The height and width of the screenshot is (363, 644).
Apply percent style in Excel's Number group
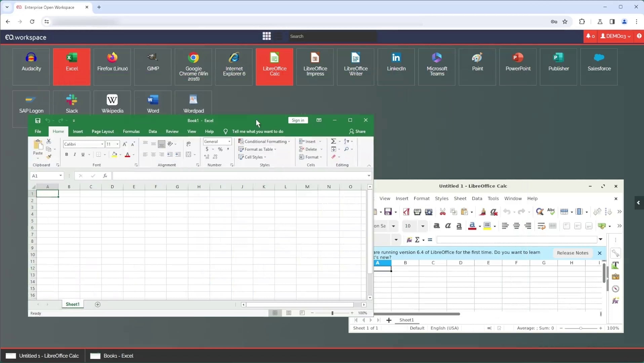coord(220,149)
